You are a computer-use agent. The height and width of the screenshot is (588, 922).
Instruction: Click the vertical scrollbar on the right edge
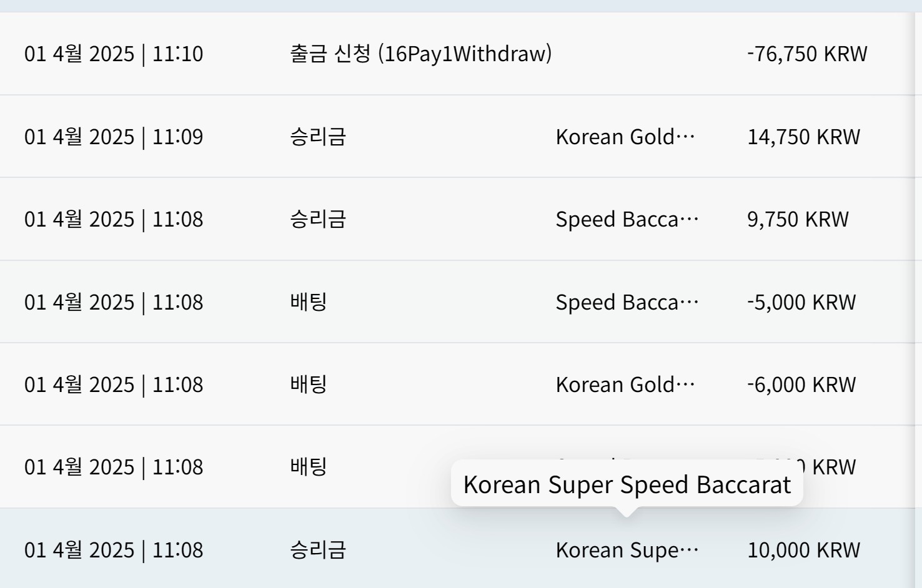point(918,300)
